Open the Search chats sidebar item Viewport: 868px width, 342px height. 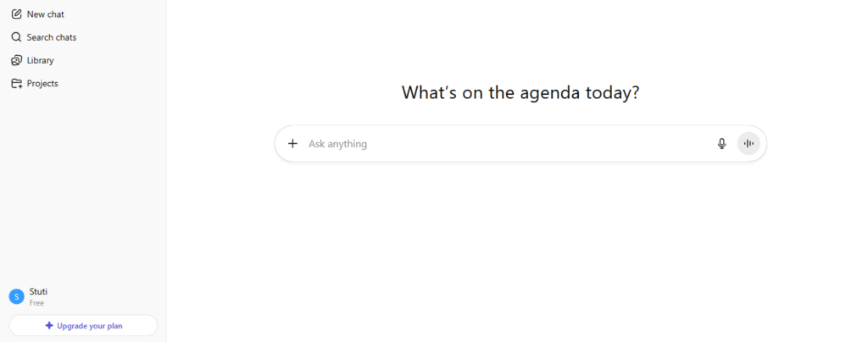pyautogui.click(x=51, y=37)
